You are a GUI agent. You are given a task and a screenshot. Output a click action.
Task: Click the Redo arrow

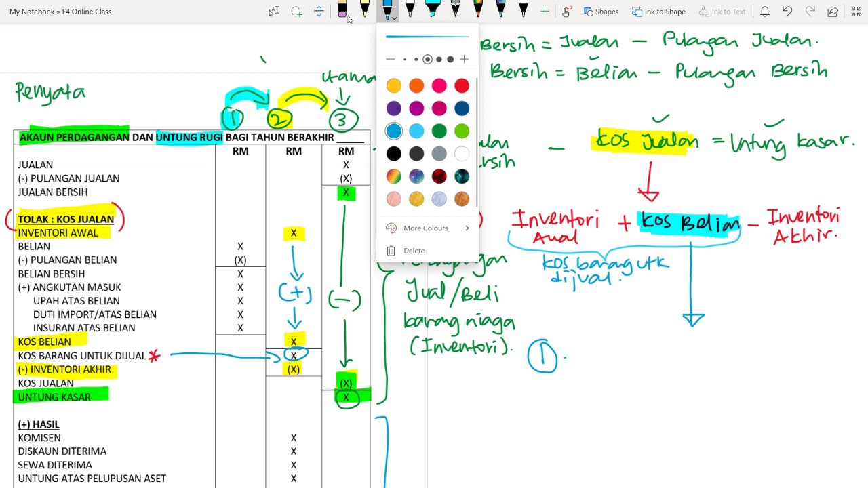click(810, 12)
